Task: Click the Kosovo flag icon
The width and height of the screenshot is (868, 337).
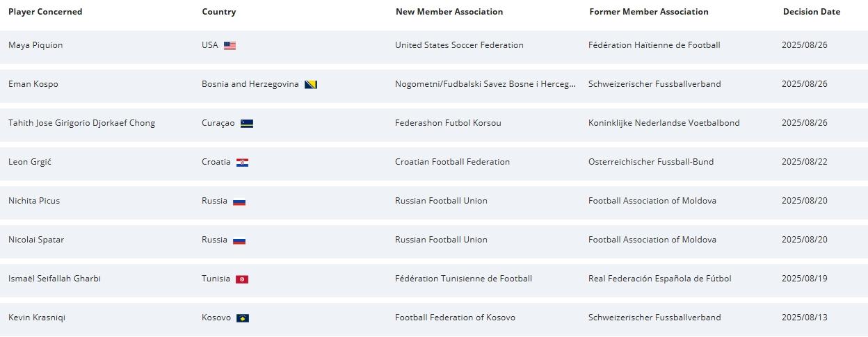Action: (243, 318)
